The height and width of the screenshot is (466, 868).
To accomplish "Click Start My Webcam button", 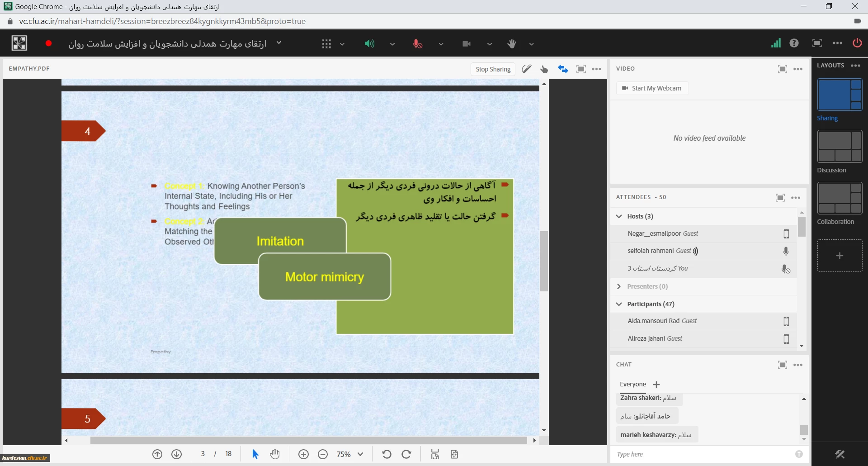I will [652, 88].
